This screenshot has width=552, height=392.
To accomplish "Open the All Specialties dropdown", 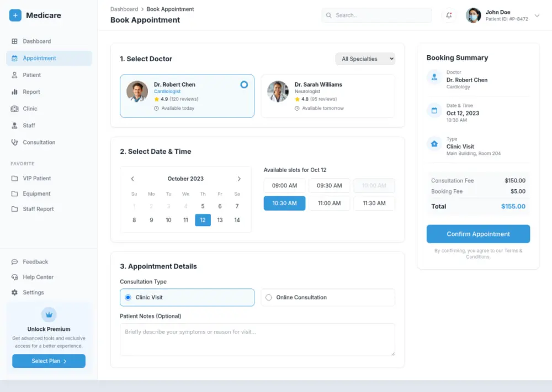I will point(365,58).
